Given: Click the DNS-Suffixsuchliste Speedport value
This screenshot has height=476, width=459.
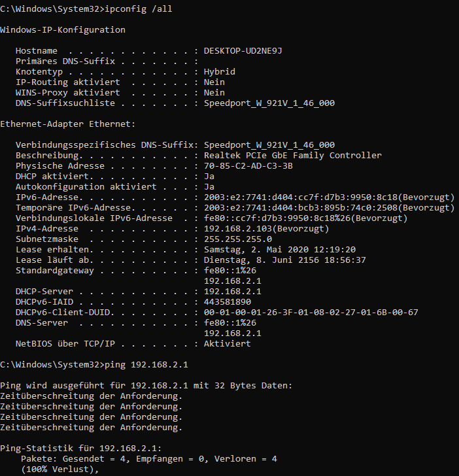Looking at the screenshot, I should point(269,103).
